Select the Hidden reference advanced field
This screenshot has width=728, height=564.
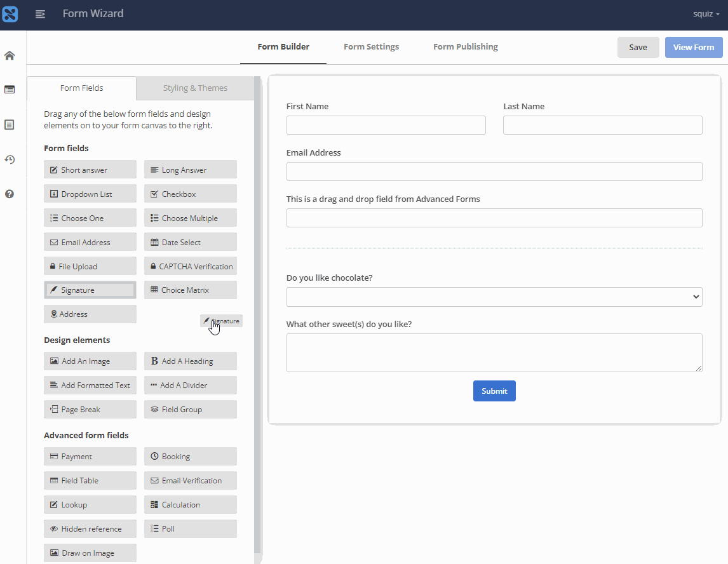(90, 528)
